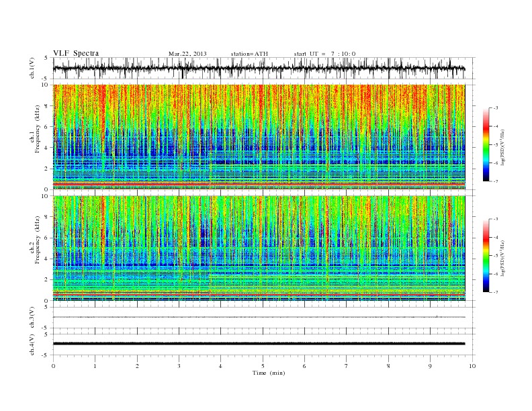Click the time axis tick label '8'
Image resolution: width=532 pixels, height=411 pixels.
click(x=388, y=366)
